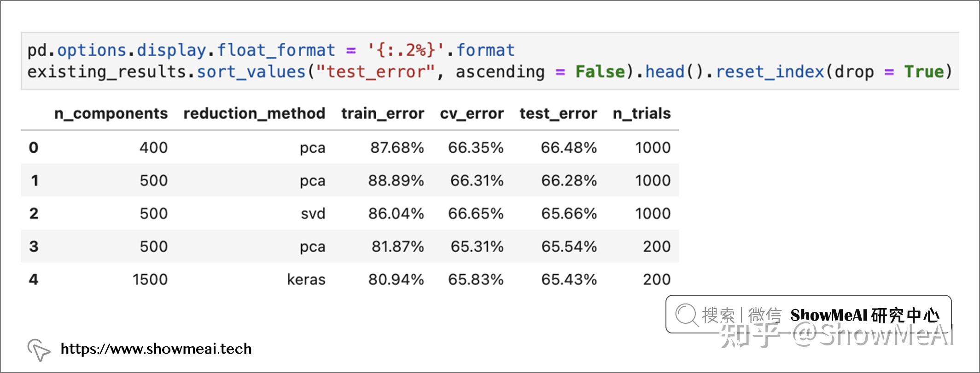Select the cv_error column header

click(472, 114)
